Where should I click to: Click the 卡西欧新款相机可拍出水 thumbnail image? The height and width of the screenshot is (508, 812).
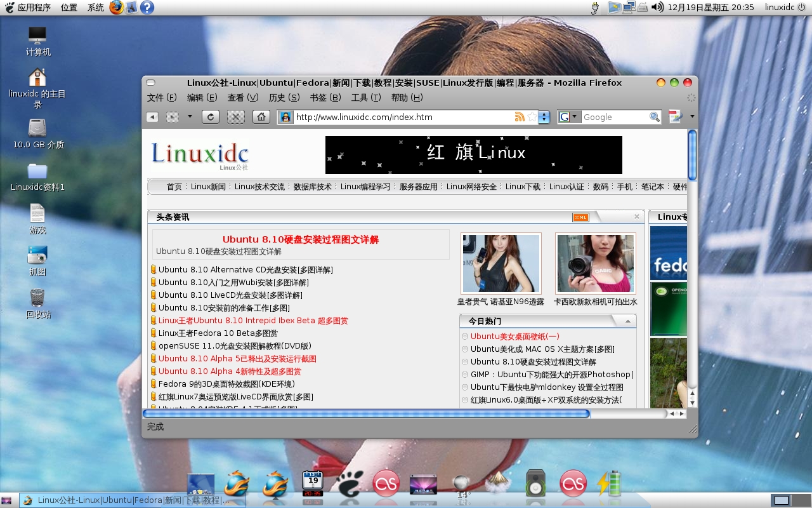pyautogui.click(x=595, y=263)
